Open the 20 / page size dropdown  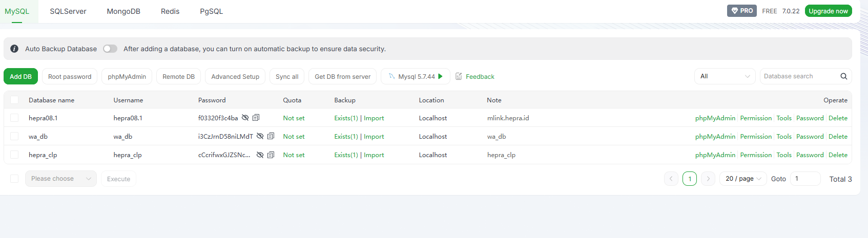pyautogui.click(x=743, y=179)
